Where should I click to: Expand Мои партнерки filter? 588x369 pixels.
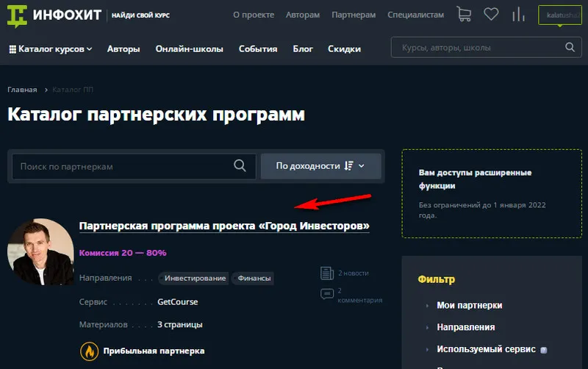point(469,305)
